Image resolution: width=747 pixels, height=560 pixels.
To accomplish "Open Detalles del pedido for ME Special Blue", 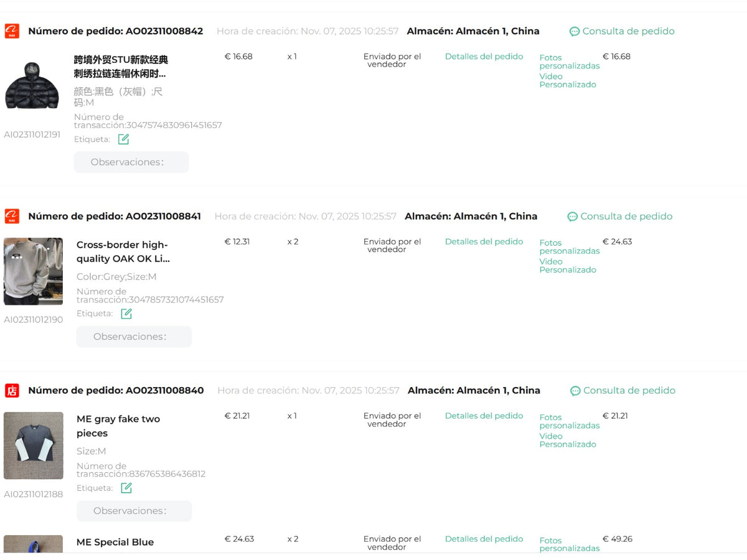I will coord(484,539).
